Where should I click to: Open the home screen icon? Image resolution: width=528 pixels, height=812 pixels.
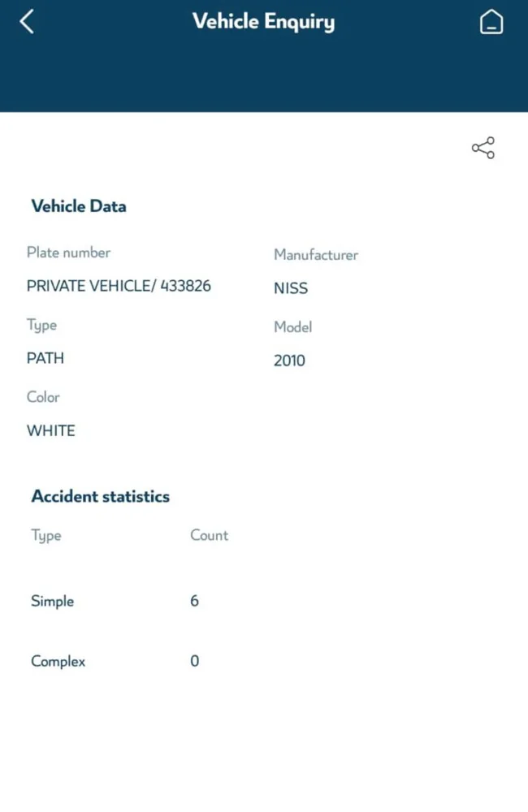pos(491,22)
